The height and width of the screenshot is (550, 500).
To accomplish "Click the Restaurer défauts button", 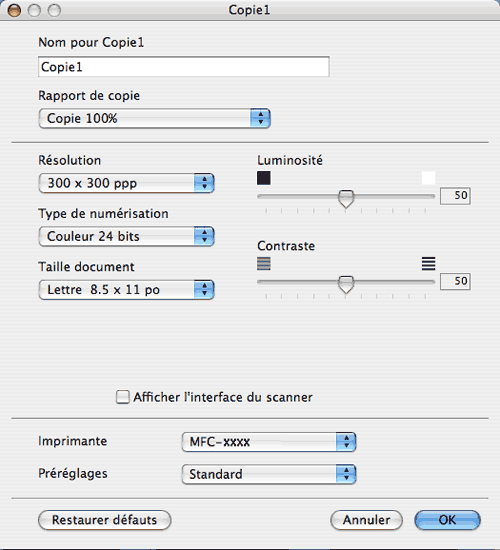I will pyautogui.click(x=105, y=520).
